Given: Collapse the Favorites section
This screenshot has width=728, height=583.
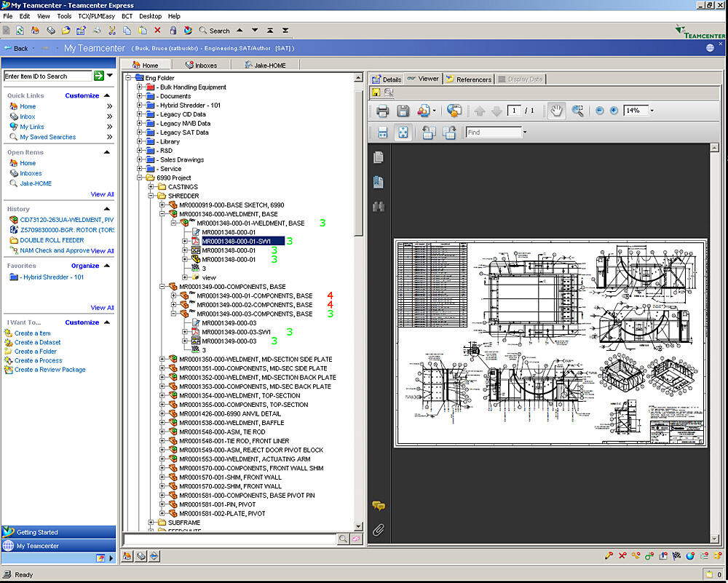Looking at the screenshot, I should coord(107,266).
